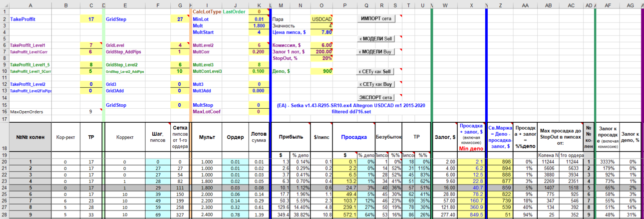This screenshot has height=219, width=644.
Task: Select the MultCorr value 0.200
Action: 259,51
